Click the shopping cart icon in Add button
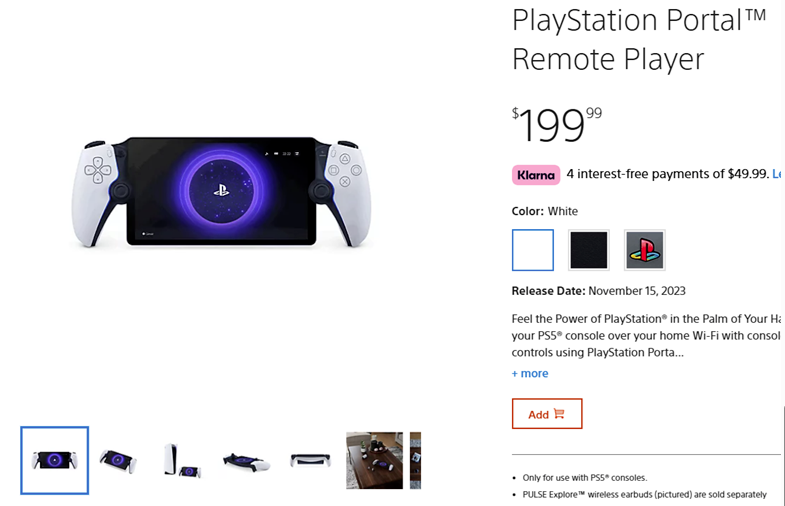Viewport: 785px width, 506px height. (559, 414)
